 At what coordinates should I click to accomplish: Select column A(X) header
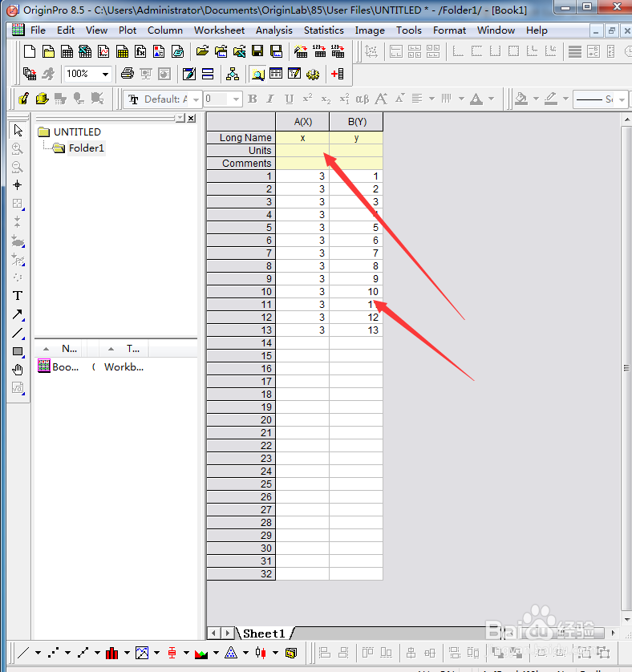point(302,122)
